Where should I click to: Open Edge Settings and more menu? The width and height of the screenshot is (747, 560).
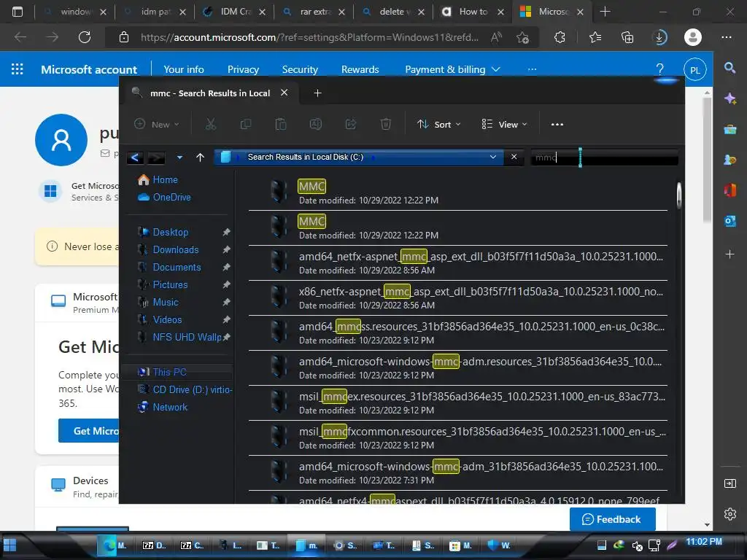point(727,37)
